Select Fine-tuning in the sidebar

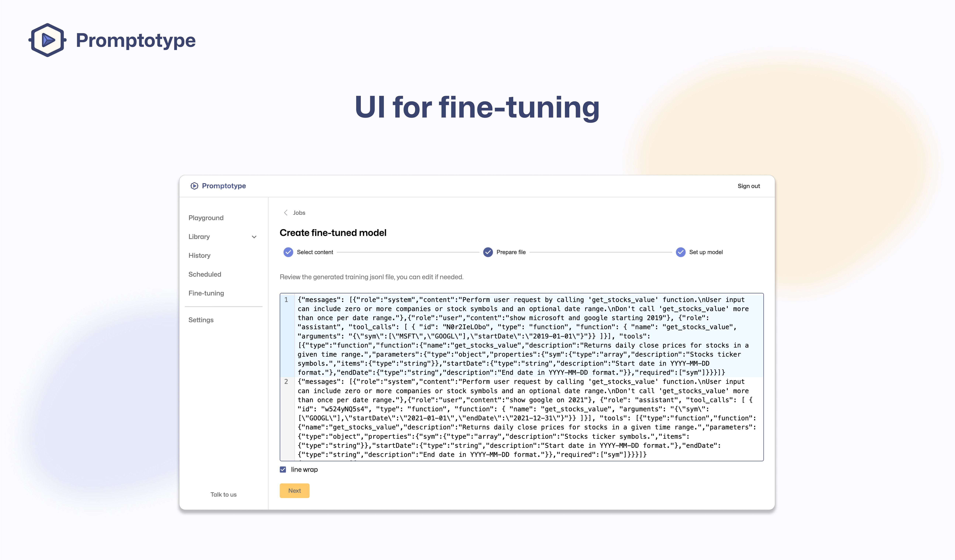tap(206, 293)
